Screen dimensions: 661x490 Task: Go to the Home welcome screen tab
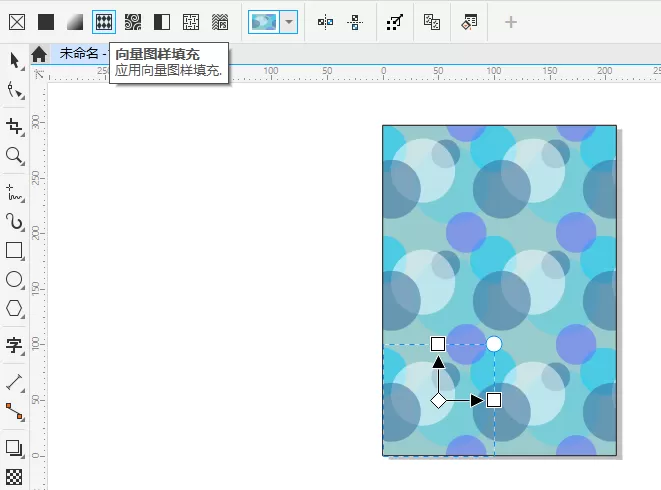[x=39, y=54]
